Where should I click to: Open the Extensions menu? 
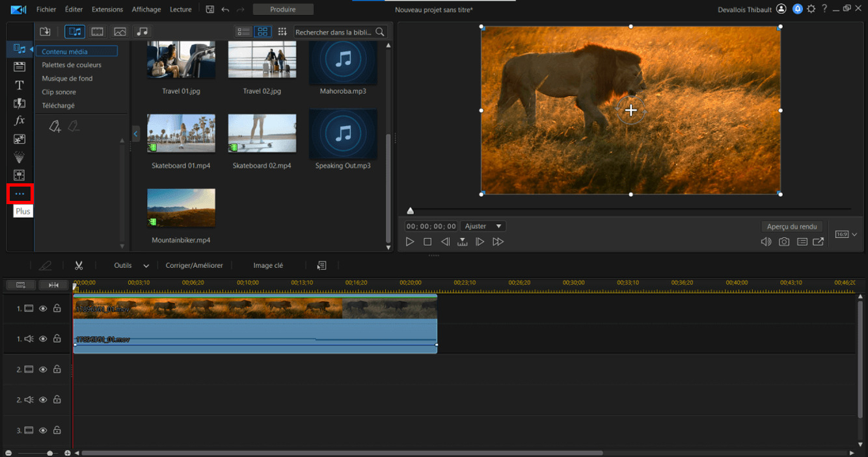click(x=107, y=10)
